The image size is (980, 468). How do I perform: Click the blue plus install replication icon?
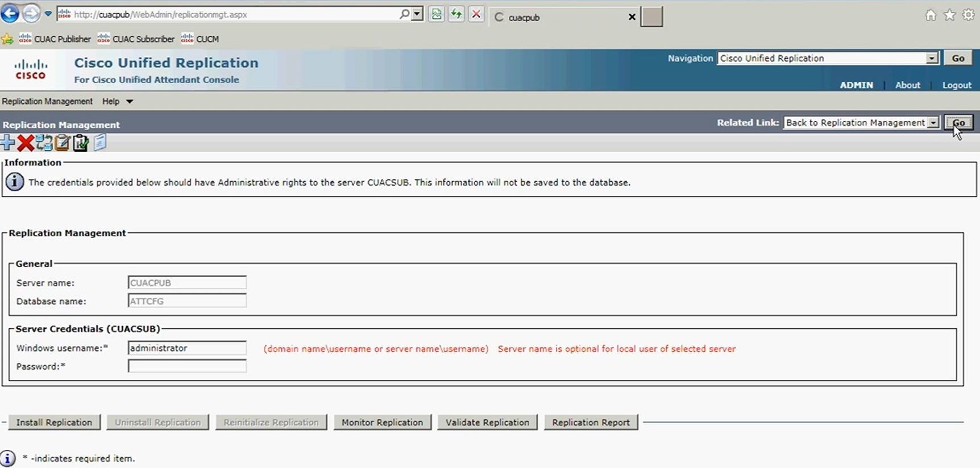click(x=7, y=143)
